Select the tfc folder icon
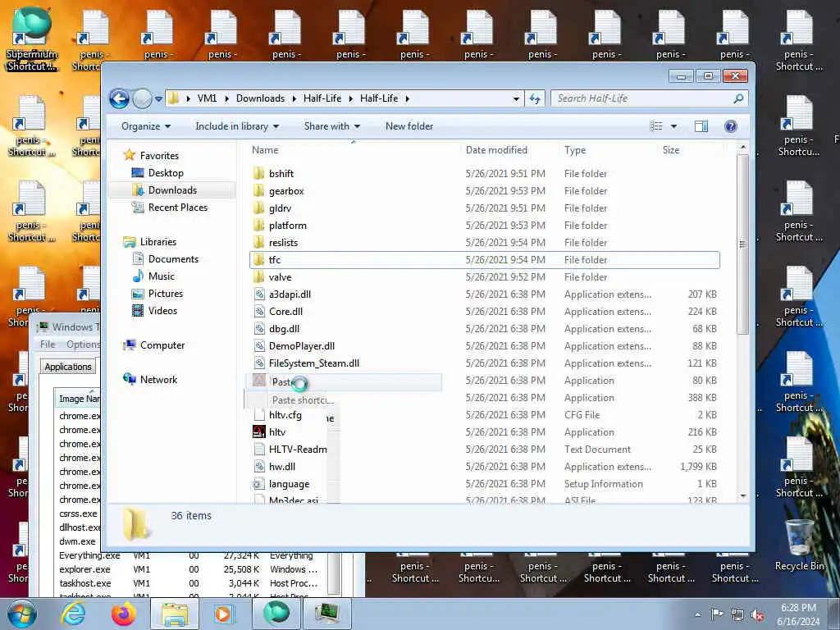Viewport: 840px width, 630px height. point(258,260)
